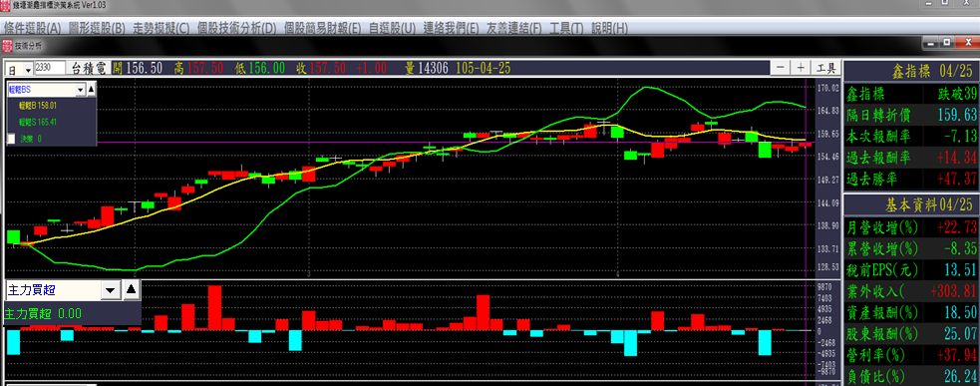980x386 pixels.
Task: Collapse the 主力買超 panel with up triangle
Action: point(131,289)
